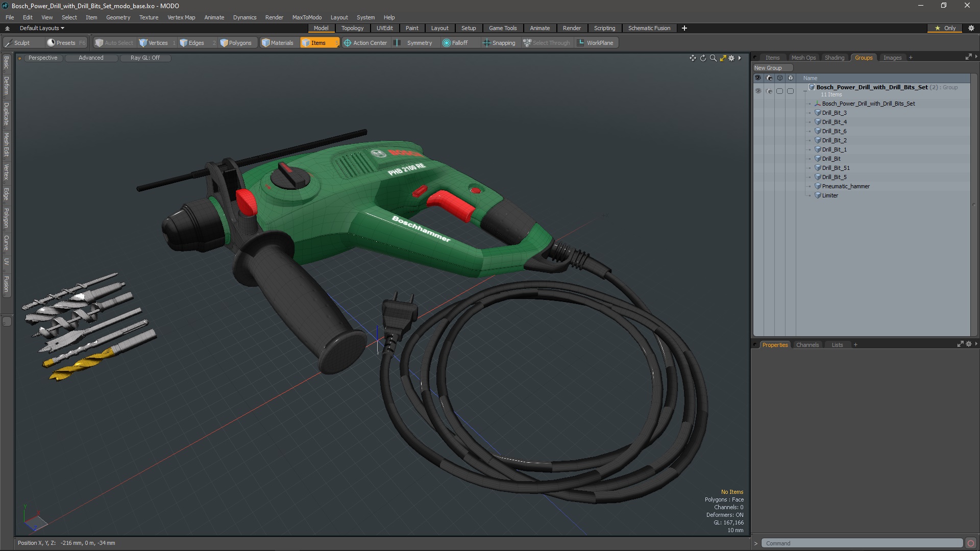The image size is (980, 551).
Task: Open the viewport settings gear
Action: [731, 58]
